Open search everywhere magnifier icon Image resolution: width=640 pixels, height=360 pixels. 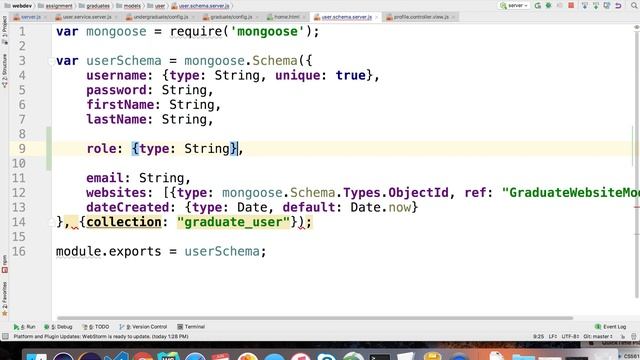(634, 5)
